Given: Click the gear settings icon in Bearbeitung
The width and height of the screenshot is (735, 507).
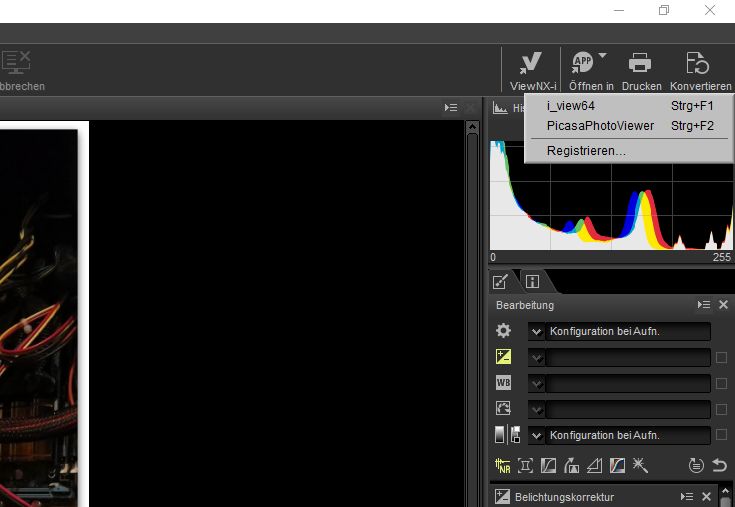Looking at the screenshot, I should click(503, 331).
